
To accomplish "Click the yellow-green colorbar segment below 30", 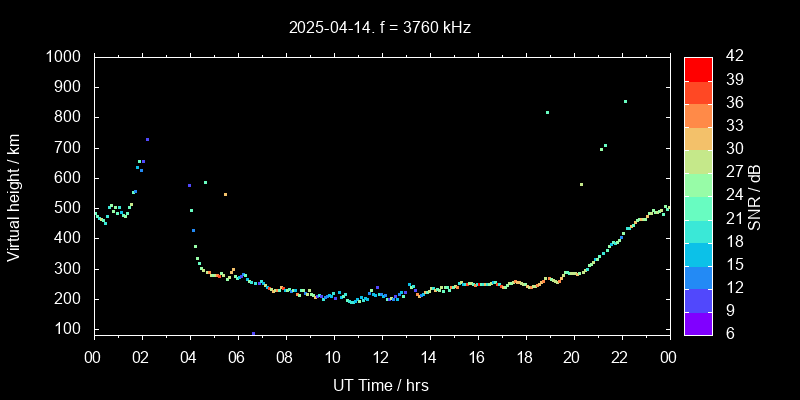I will (x=698, y=161).
